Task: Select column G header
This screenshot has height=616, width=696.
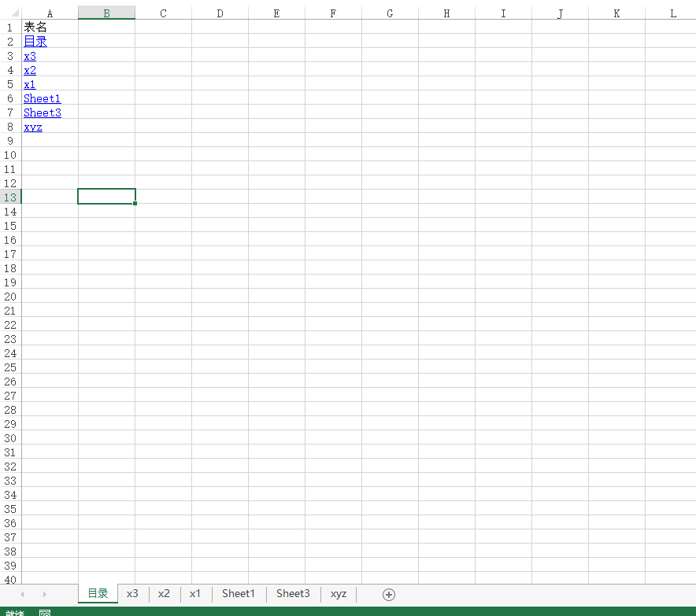Action: point(391,13)
